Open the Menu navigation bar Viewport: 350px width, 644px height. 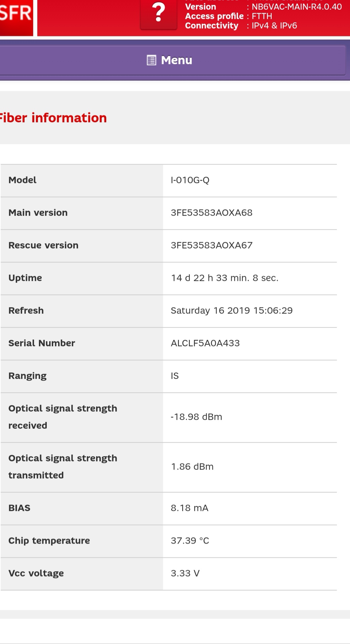pyautogui.click(x=175, y=61)
